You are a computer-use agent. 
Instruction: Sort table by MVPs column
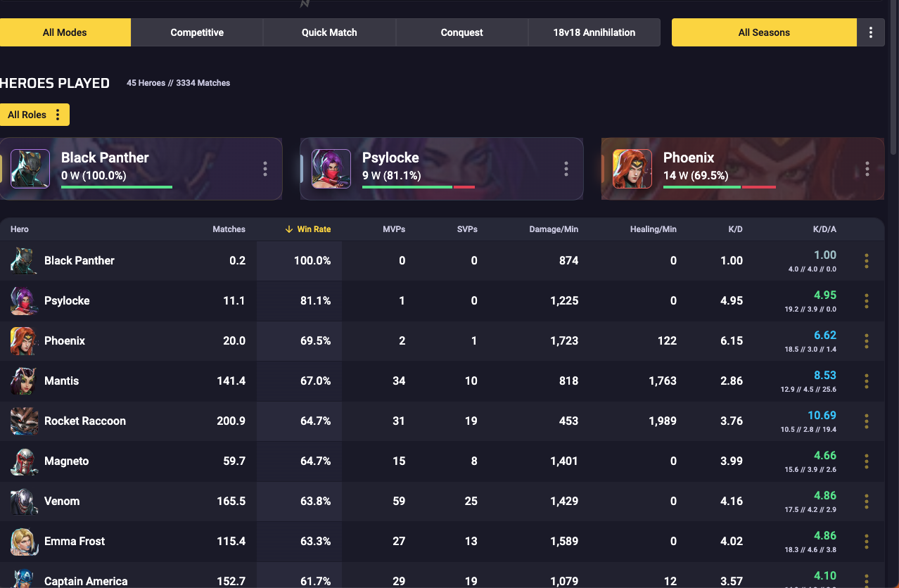(394, 229)
